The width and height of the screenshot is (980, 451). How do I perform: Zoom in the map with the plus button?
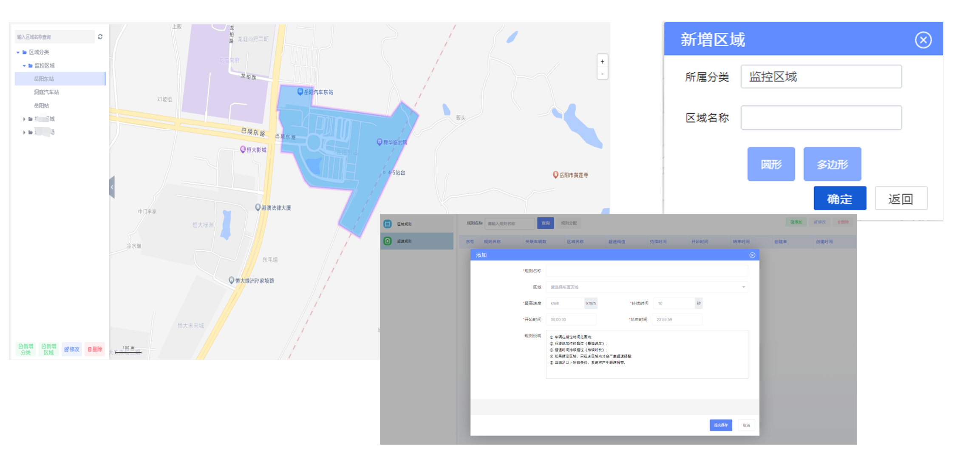coord(602,62)
